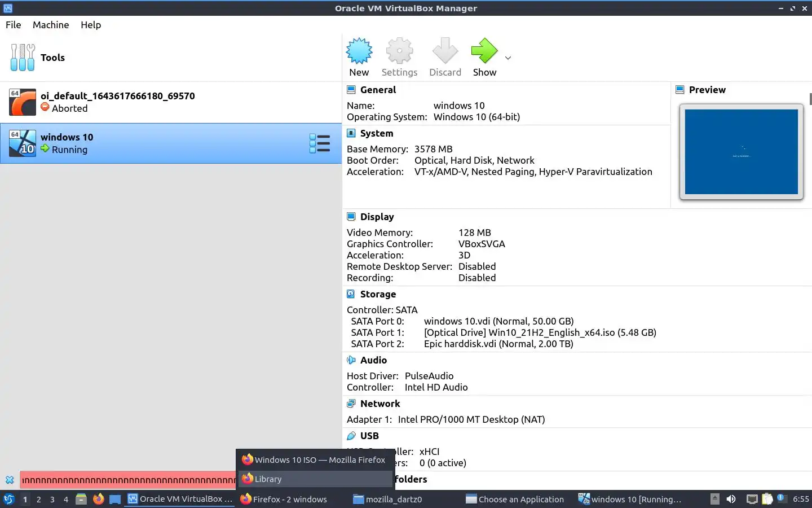This screenshot has height=508, width=812.
Task: Open the USB settings header link
Action: (369, 436)
